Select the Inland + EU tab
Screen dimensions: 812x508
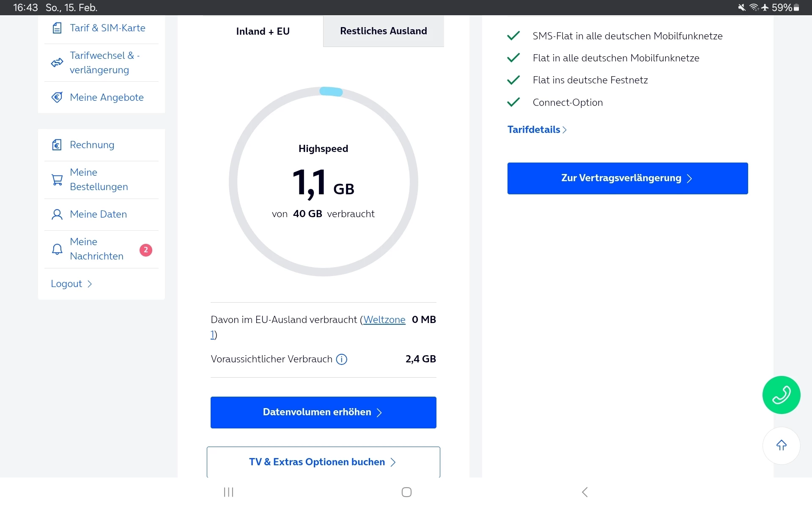263,31
